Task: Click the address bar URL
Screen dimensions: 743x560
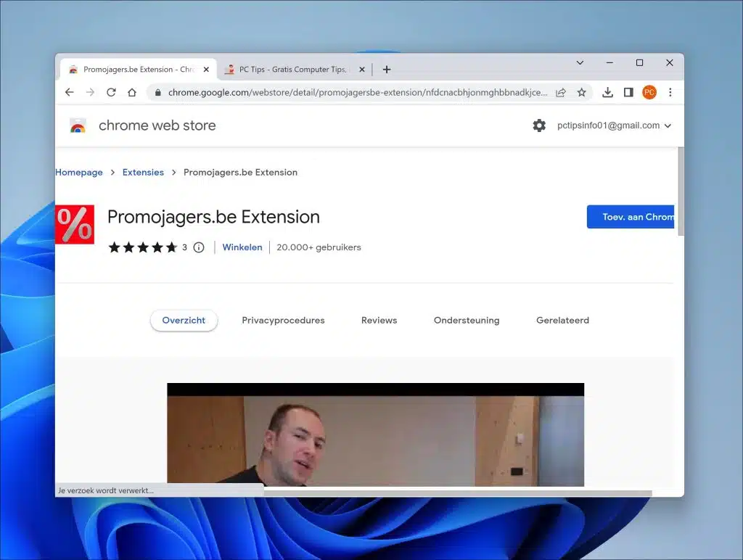Action: pos(358,92)
